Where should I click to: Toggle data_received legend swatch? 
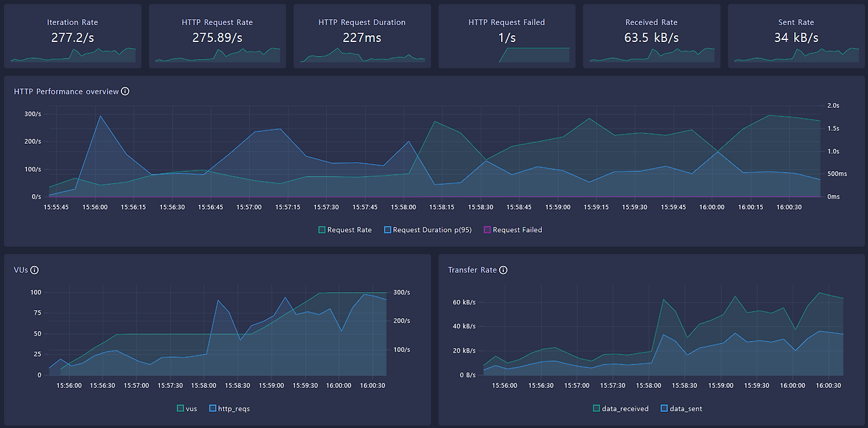click(x=597, y=409)
